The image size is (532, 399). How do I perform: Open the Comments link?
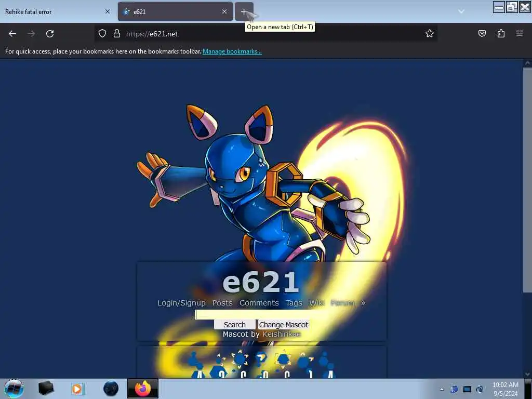point(259,303)
